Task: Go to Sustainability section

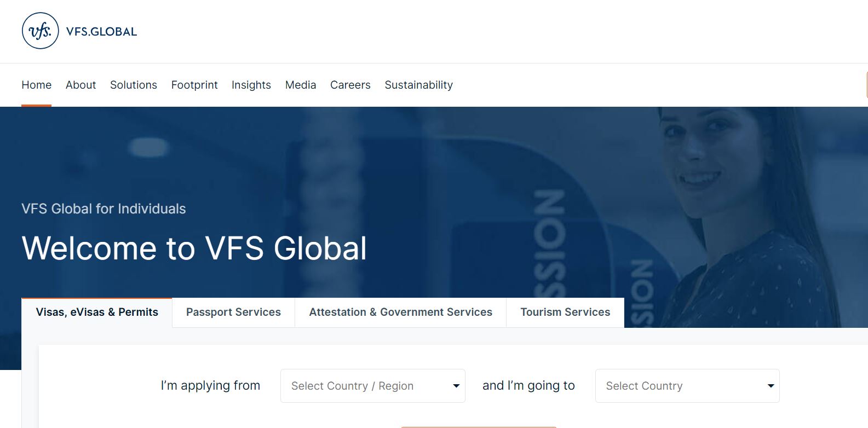Action: tap(419, 85)
